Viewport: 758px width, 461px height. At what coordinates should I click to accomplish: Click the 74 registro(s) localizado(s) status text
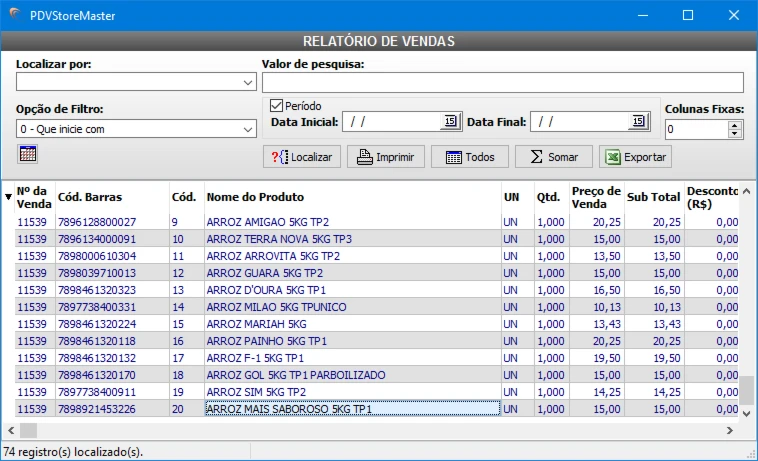click(73, 452)
